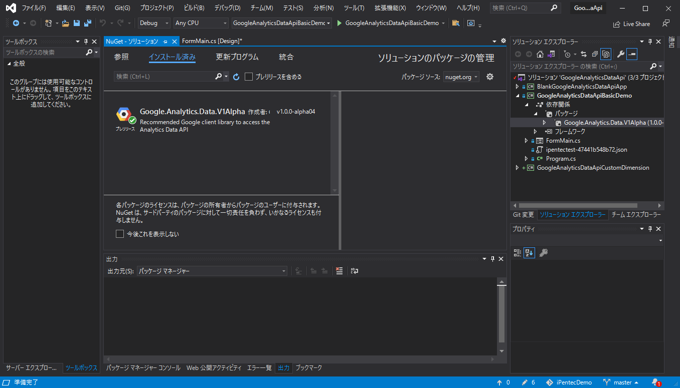This screenshot has height=388, width=680.
Task: Open NuGet package source settings gear
Action: pyautogui.click(x=490, y=77)
